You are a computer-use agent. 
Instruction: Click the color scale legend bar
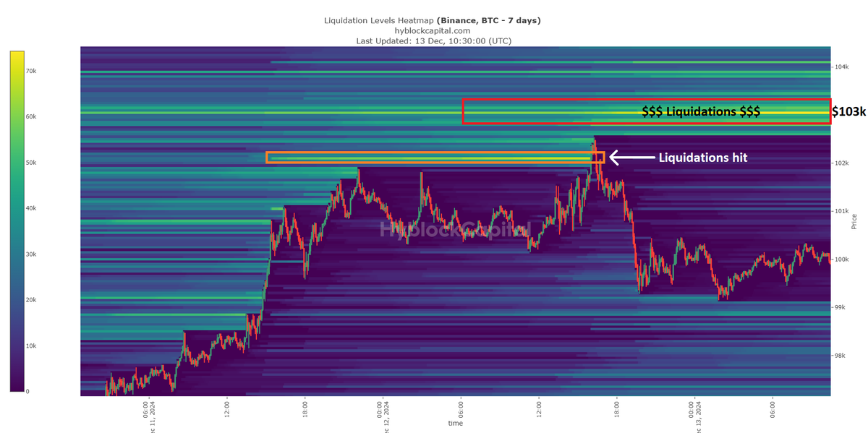pyautogui.click(x=17, y=221)
